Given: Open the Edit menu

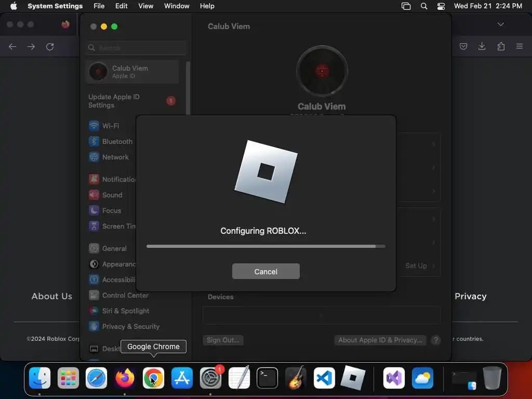Looking at the screenshot, I should pos(121,6).
